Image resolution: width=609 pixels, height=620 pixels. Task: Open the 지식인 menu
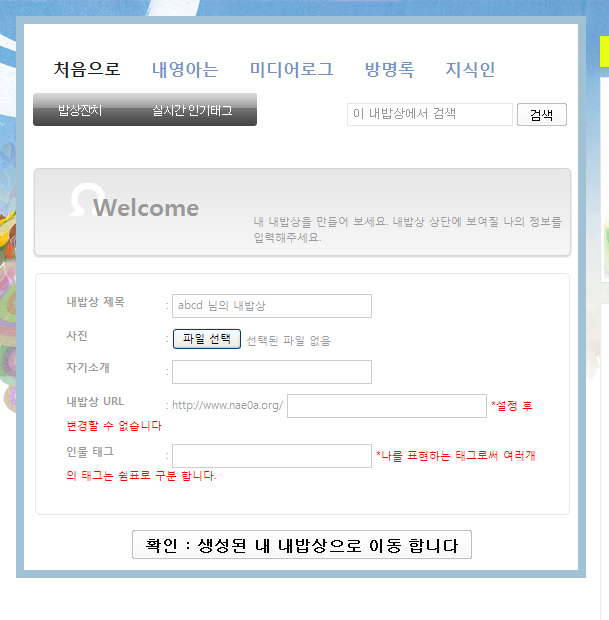click(x=470, y=69)
